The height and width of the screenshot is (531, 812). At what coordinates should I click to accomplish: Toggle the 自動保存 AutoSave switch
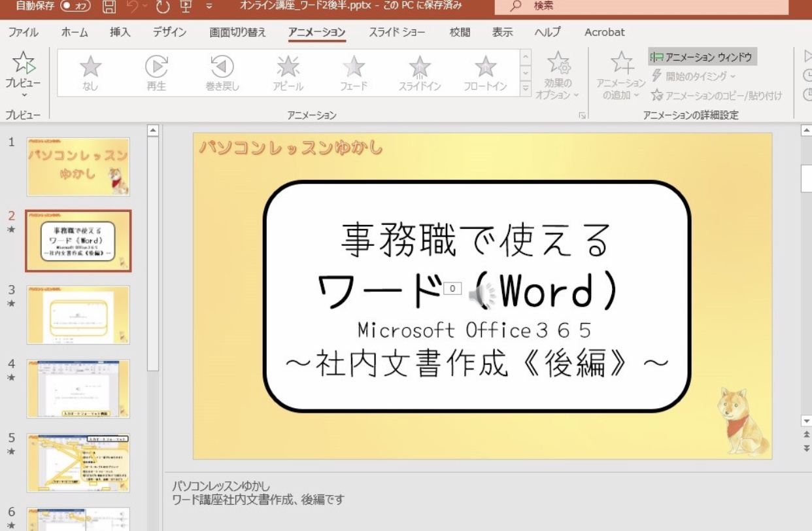(75, 6)
